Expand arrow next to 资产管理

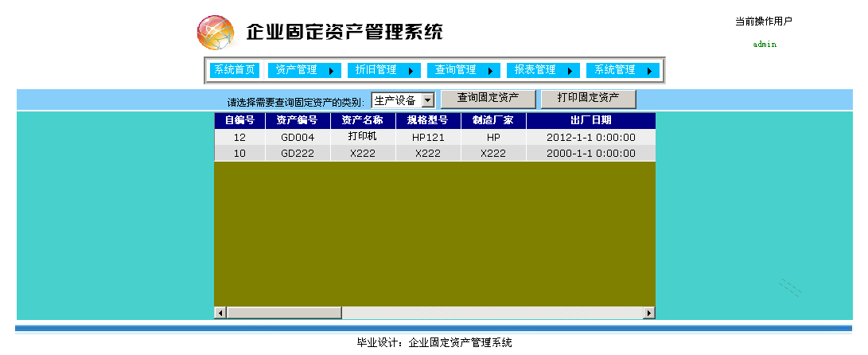click(331, 71)
